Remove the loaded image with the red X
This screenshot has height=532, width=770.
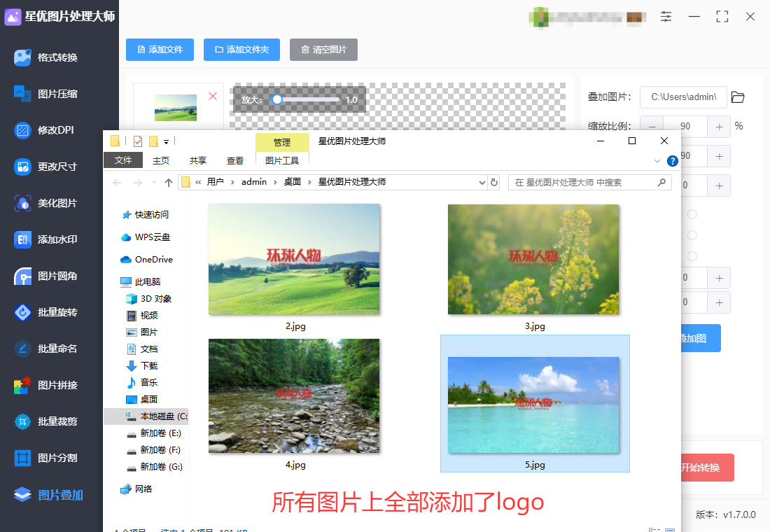coord(213,96)
